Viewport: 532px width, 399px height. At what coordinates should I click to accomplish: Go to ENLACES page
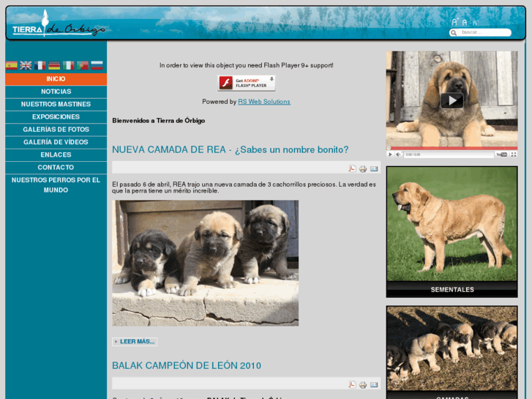[x=56, y=155]
